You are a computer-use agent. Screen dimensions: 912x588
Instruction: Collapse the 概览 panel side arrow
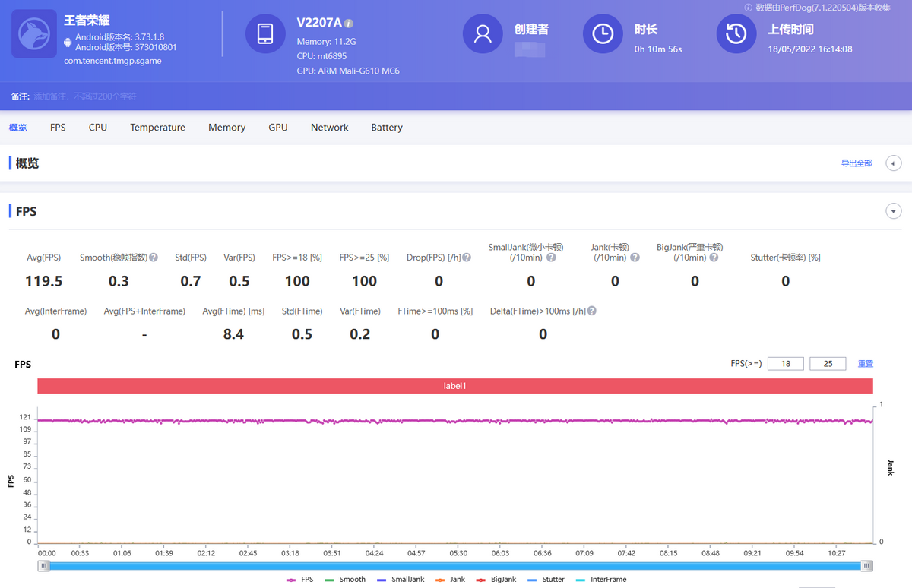(x=894, y=163)
